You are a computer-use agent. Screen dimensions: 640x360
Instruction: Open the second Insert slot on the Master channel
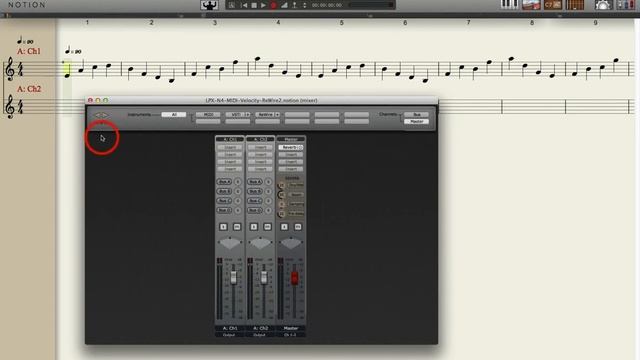(x=291, y=155)
